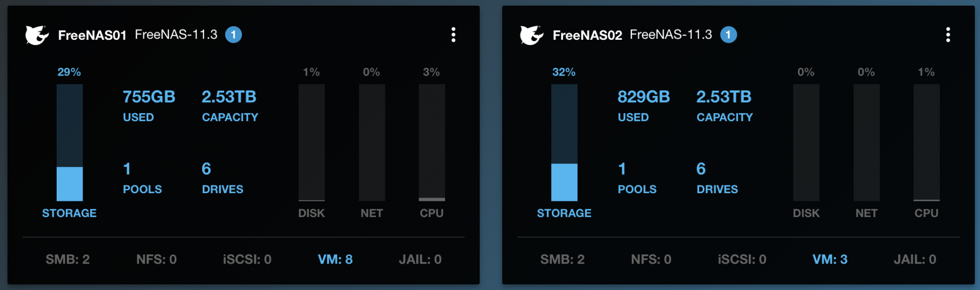Click the VM: 3 label

(830, 259)
